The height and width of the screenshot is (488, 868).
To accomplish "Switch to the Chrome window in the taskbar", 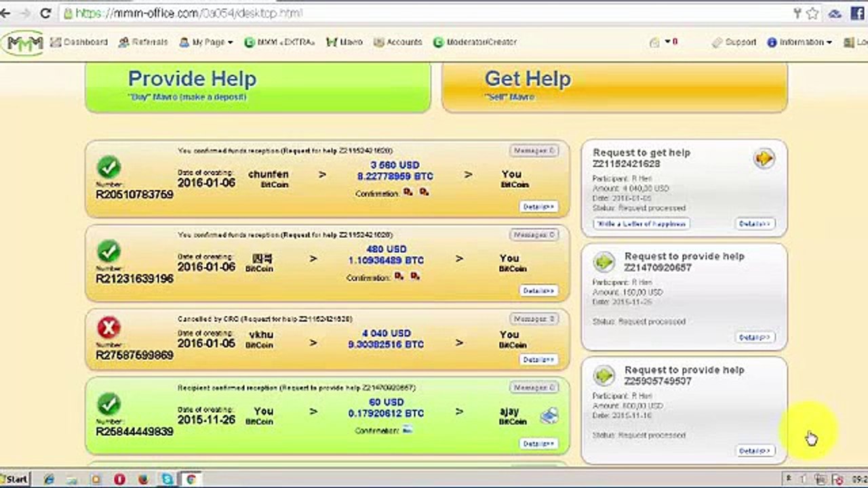I will click(191, 479).
